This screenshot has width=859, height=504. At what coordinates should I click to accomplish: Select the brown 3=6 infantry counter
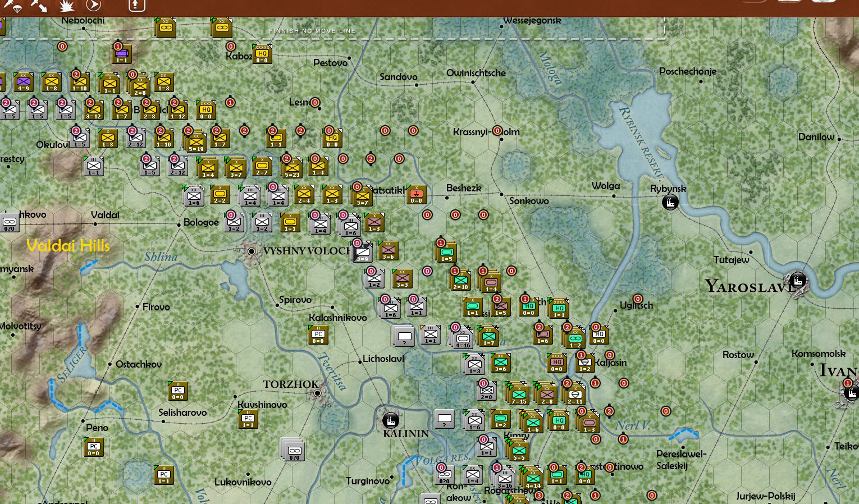(x=388, y=251)
